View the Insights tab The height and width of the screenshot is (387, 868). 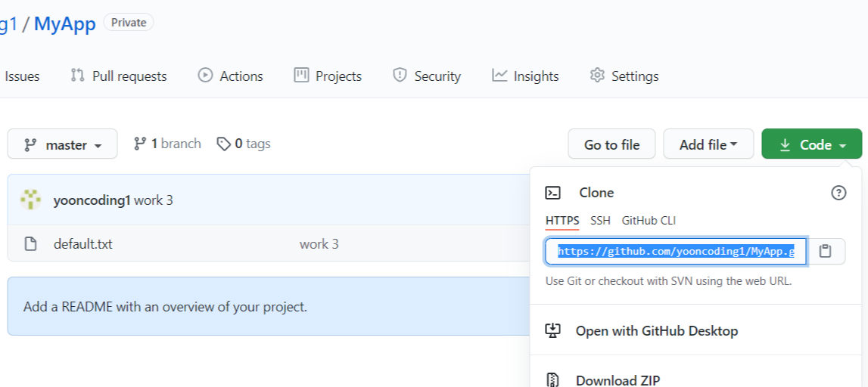coord(525,76)
